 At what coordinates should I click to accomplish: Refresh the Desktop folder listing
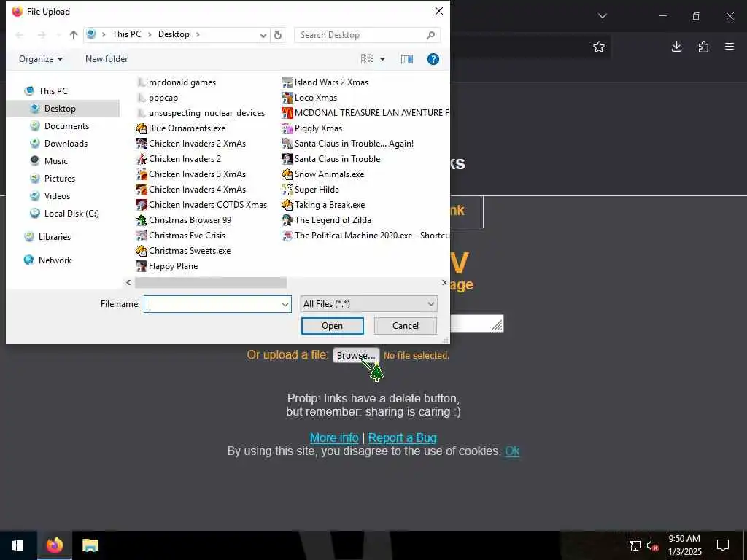(x=278, y=35)
